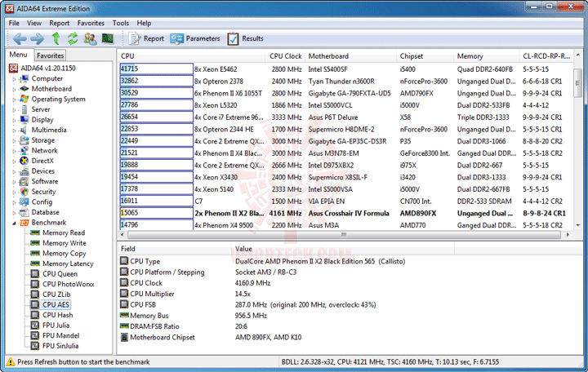
Task: Sort by the CPU Clock column header
Action: click(x=285, y=56)
